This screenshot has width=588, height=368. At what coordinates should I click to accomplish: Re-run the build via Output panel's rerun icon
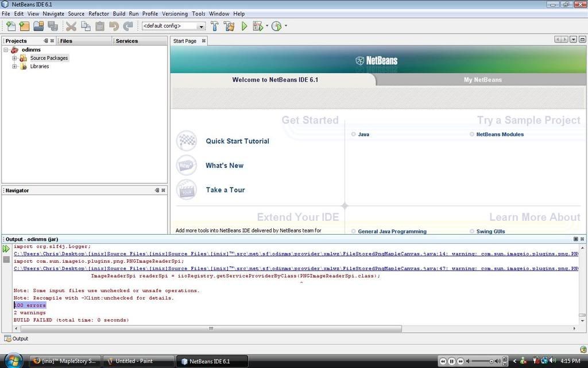(x=6, y=249)
